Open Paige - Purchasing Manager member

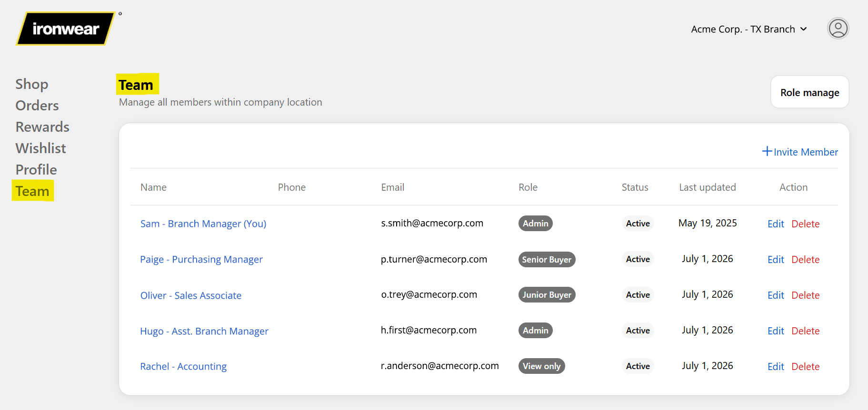(201, 259)
